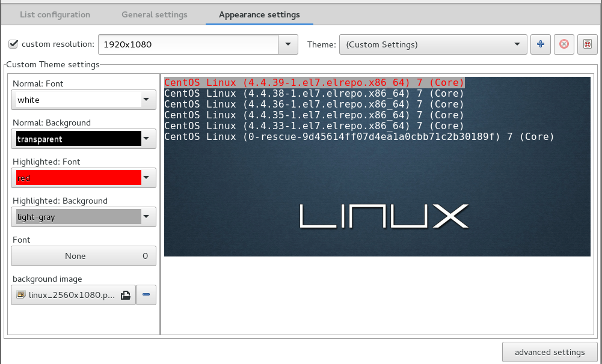Screen dimensions: 602x364
Task: Select CentOS 0-rescue preview entry
Action: click(x=359, y=136)
